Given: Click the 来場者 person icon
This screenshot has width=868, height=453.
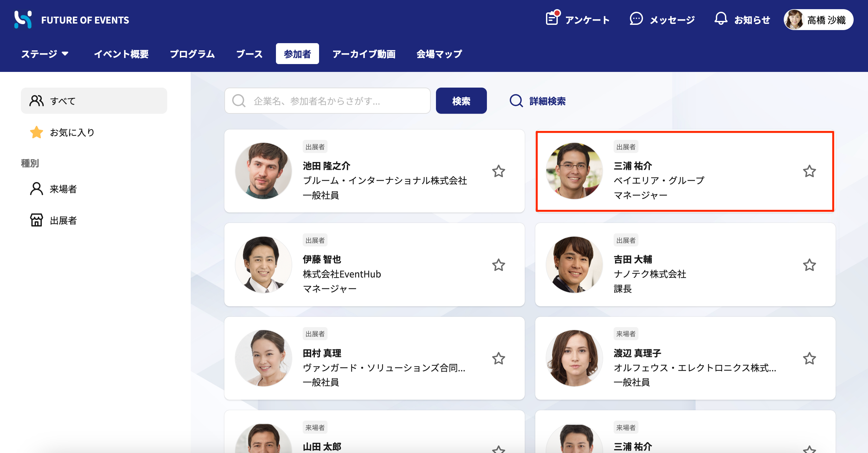Looking at the screenshot, I should 36,189.
